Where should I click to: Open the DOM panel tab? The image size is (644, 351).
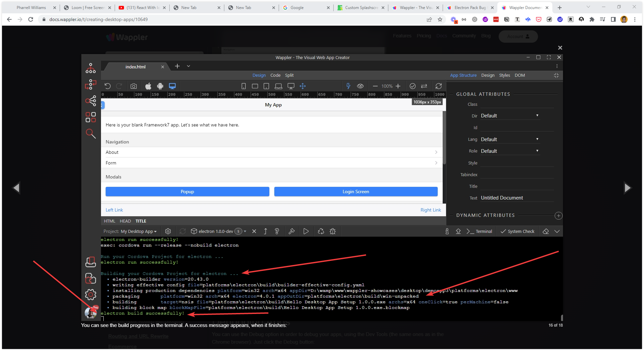click(x=520, y=75)
